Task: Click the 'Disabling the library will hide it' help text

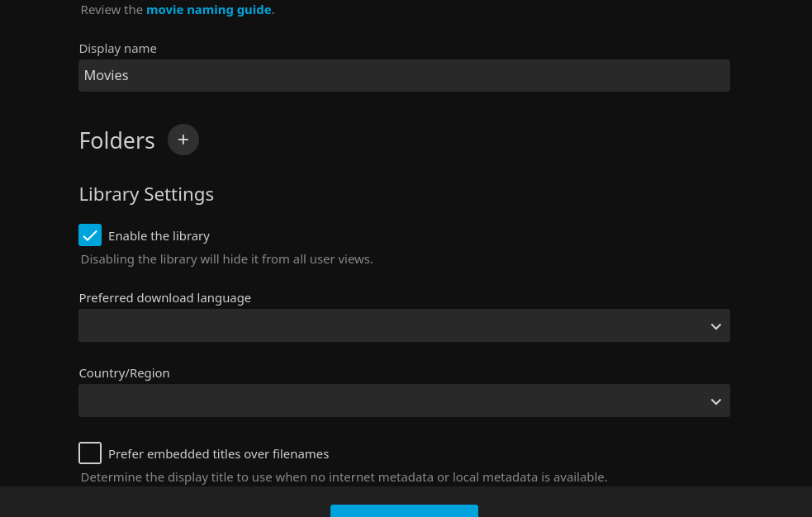Action: point(227,259)
